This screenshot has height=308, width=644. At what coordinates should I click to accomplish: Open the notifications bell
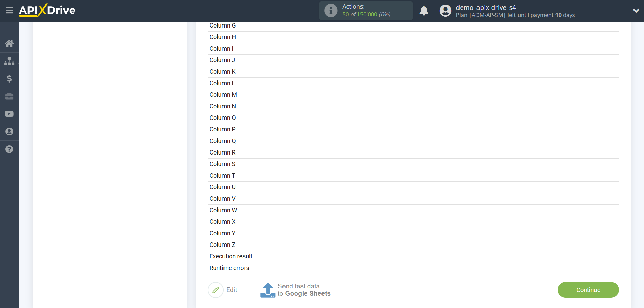(x=424, y=11)
